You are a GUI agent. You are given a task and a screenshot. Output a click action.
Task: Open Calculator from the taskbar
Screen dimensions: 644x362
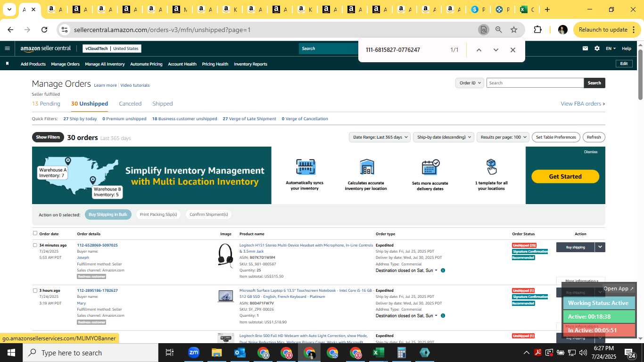click(x=401, y=353)
